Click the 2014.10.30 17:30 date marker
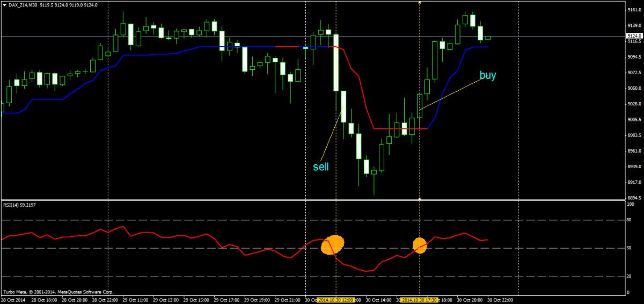This screenshot has height=304, width=644. 420,299
